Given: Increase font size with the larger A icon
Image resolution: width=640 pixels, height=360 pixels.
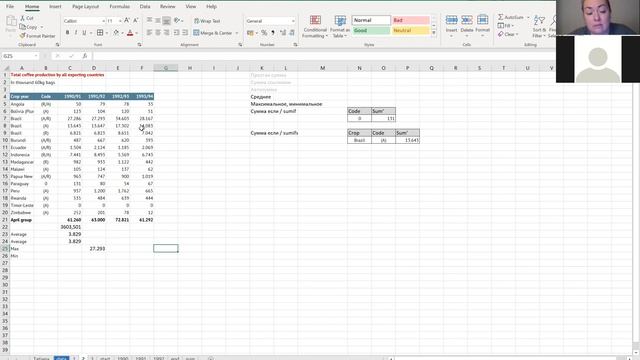Looking at the screenshot, I should (x=127, y=21).
